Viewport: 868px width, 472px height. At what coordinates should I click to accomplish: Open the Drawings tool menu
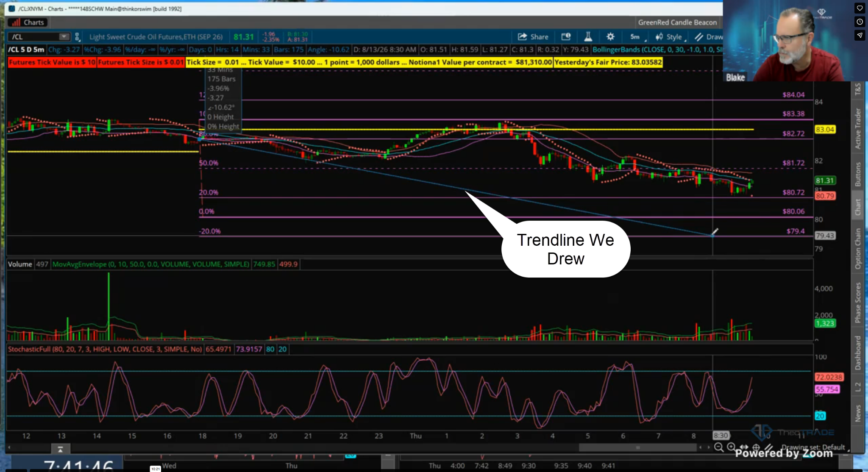709,37
